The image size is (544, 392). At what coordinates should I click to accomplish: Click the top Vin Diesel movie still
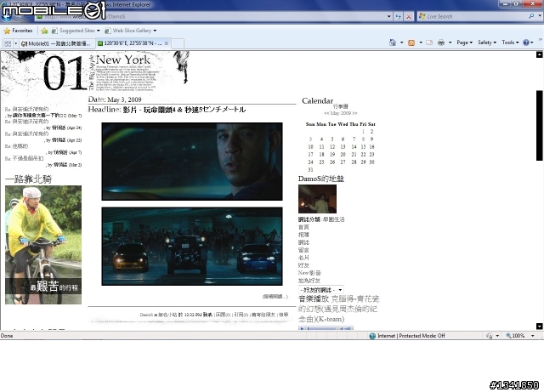[x=192, y=162]
